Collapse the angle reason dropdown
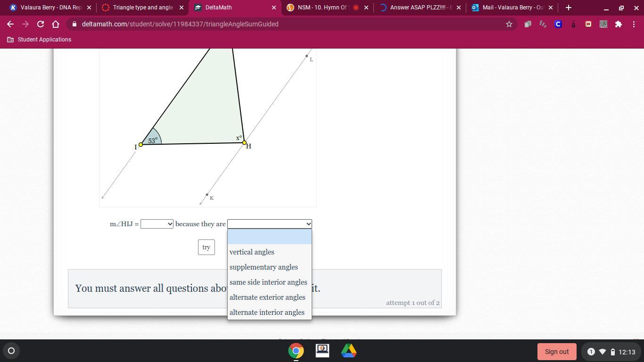The height and width of the screenshot is (362, 644). tap(269, 224)
